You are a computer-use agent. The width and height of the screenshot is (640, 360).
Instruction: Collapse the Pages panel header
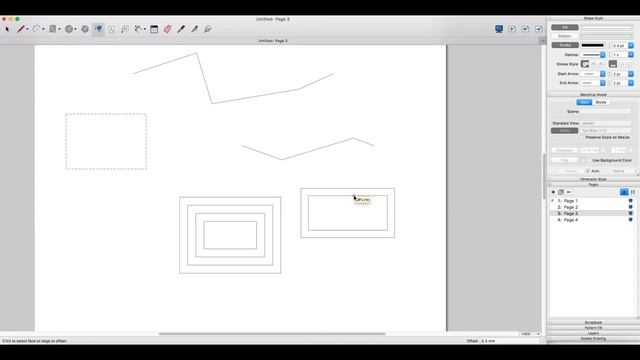593,184
